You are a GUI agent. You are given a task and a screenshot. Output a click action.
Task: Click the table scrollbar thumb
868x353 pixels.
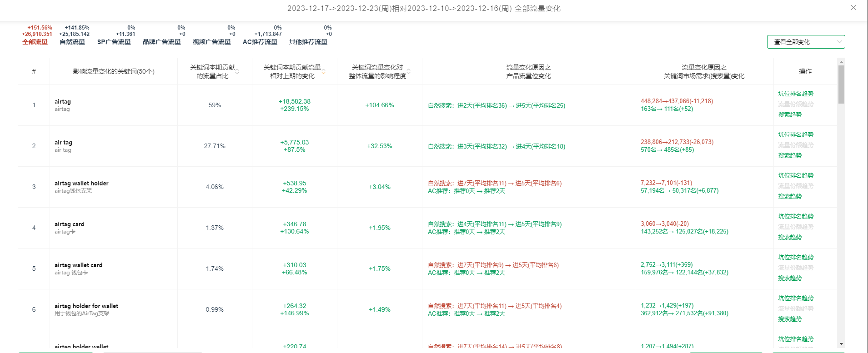841,85
